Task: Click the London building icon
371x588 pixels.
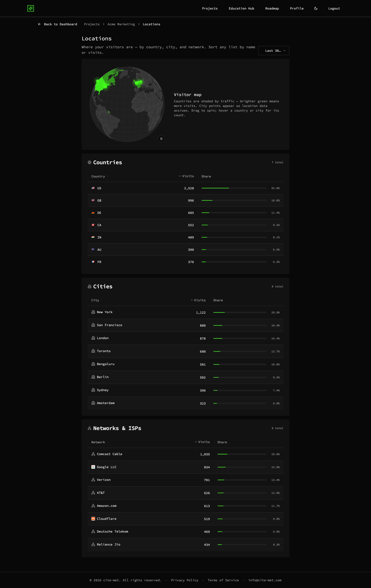Action: 93,338
